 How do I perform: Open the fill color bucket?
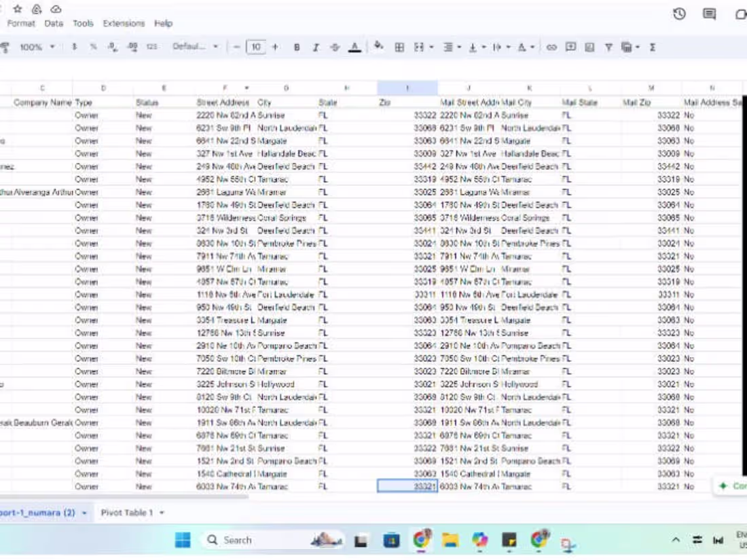(x=379, y=46)
